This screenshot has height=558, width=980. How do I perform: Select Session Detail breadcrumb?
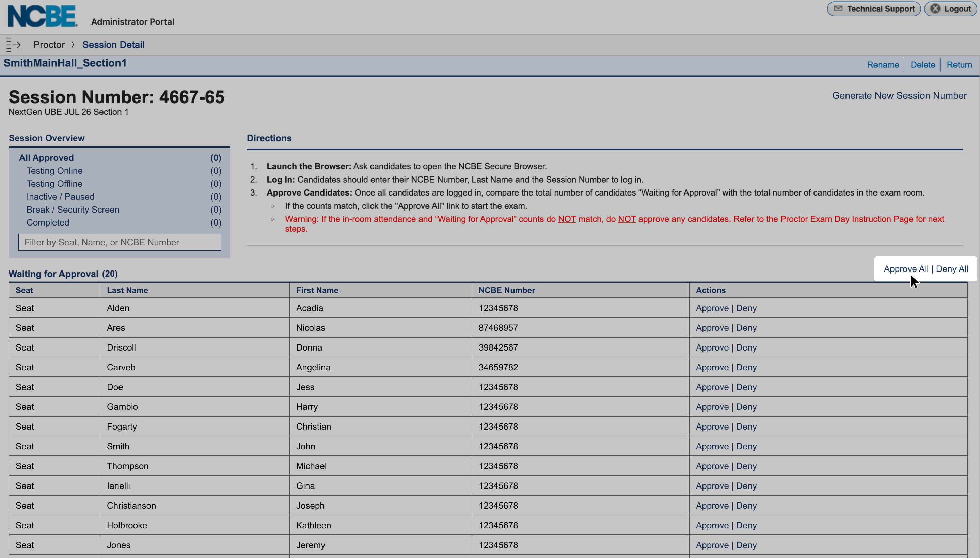pos(113,45)
